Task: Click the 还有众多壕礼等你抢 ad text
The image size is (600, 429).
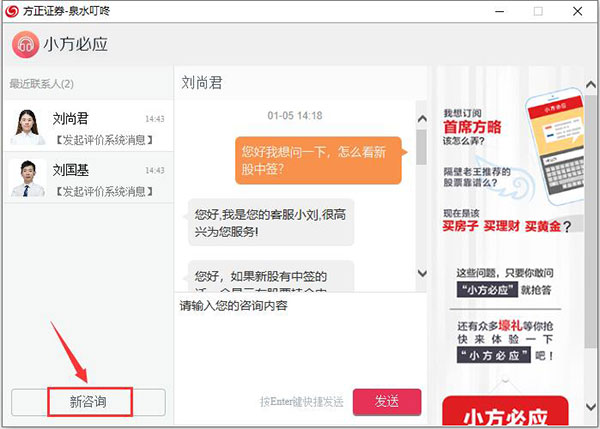Action: (505, 326)
